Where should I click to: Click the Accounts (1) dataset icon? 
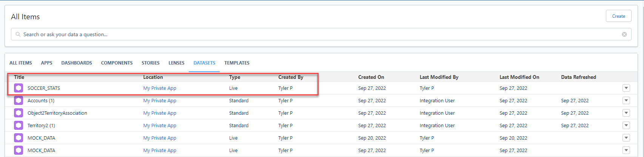(x=18, y=101)
